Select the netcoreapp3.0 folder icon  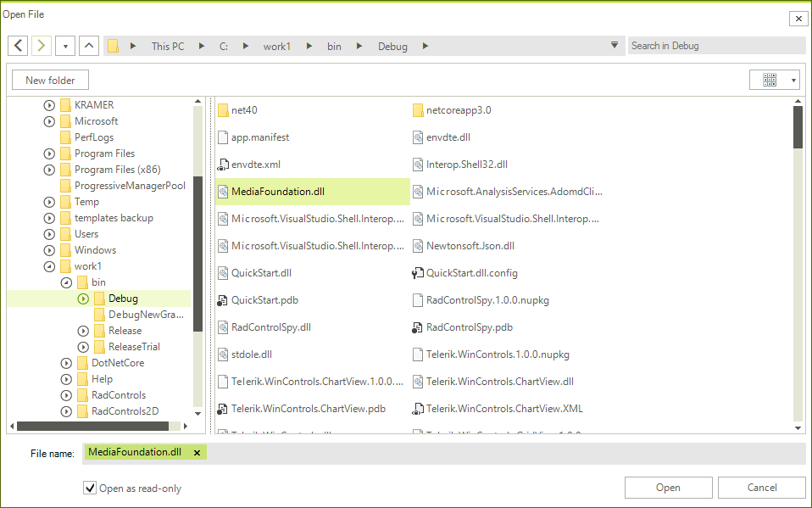(417, 109)
